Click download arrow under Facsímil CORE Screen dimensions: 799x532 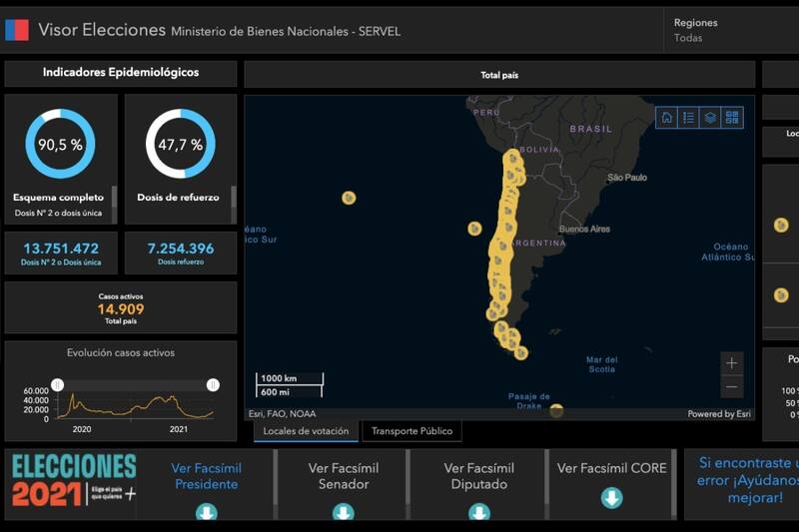pos(611,498)
